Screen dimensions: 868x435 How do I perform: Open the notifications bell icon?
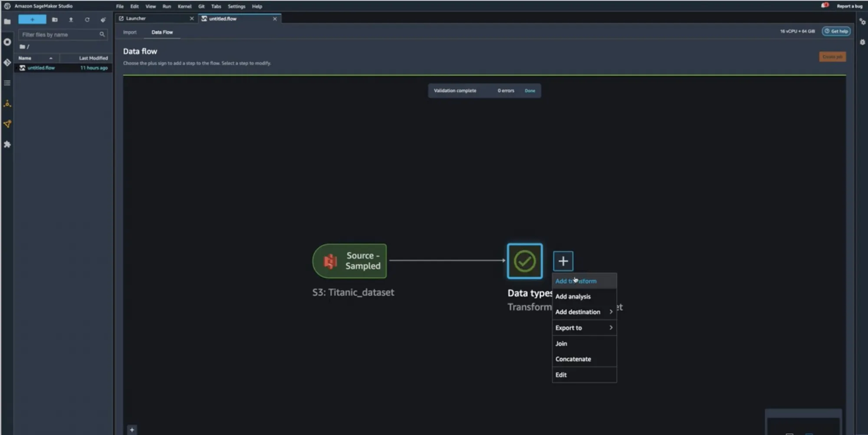pos(825,6)
